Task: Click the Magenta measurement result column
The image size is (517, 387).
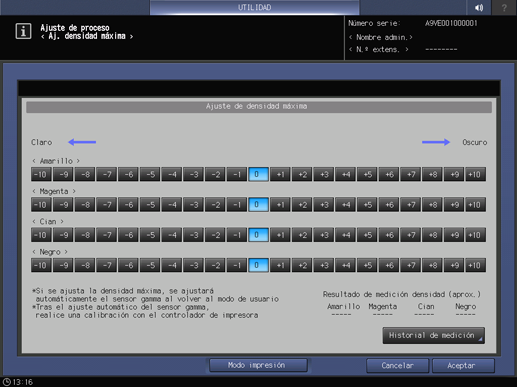Action: [383, 310]
